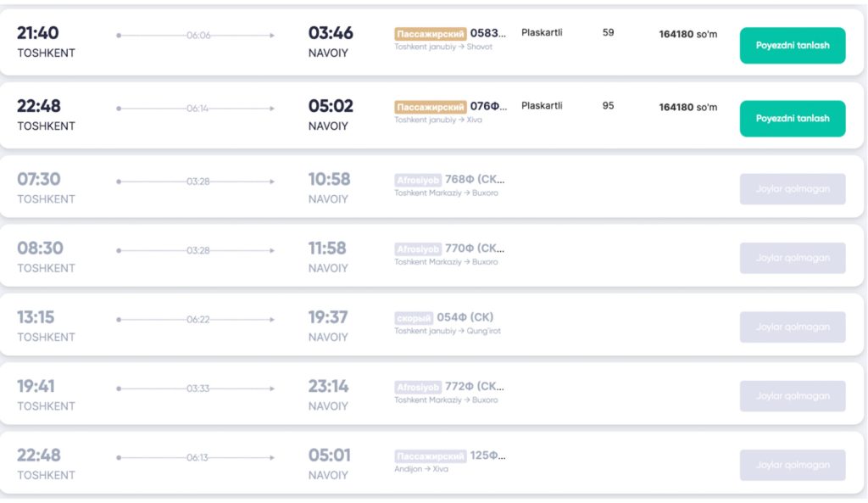Open Plaskartli option with 59 seats

tap(542, 33)
